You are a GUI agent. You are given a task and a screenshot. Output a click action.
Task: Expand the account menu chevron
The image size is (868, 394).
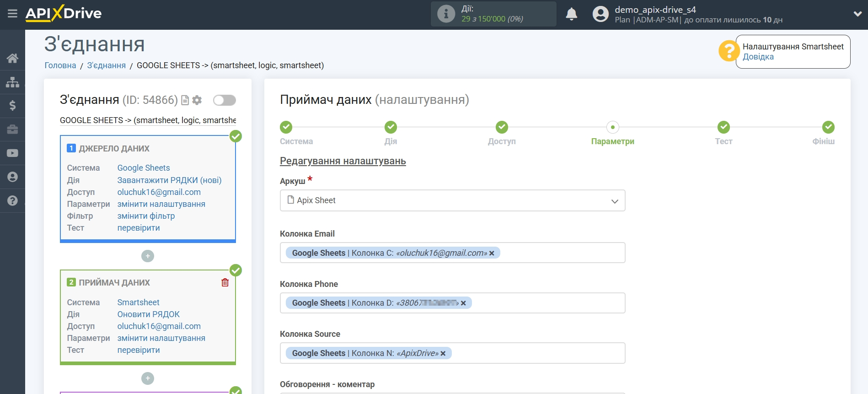click(857, 14)
